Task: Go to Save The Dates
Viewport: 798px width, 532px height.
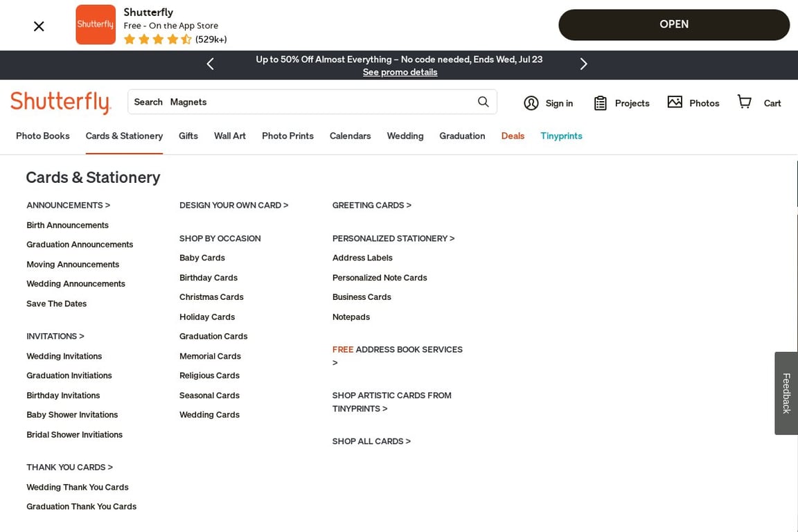Action: tap(57, 303)
